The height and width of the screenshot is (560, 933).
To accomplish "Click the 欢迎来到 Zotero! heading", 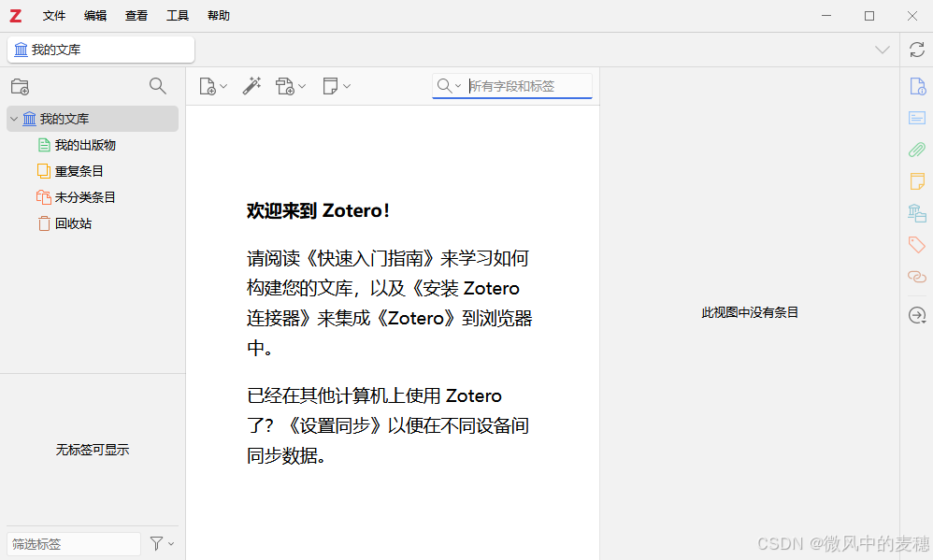I will [x=319, y=210].
